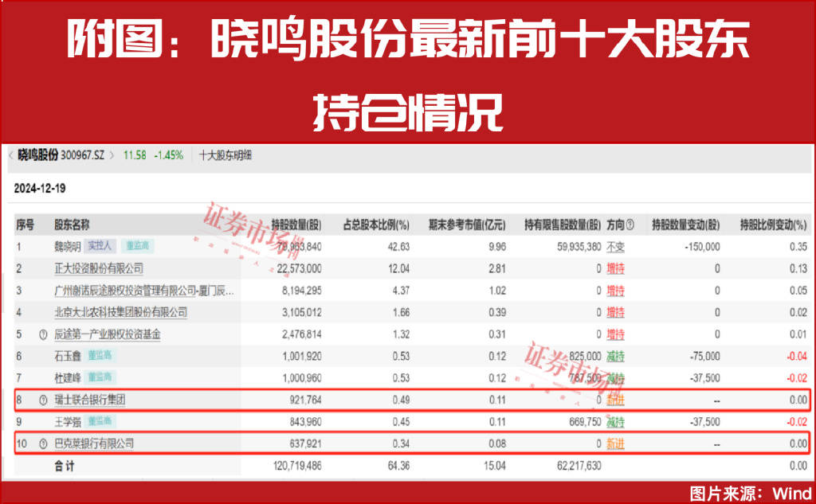816x504 pixels.
Task: Select holding value 8,194,295
Action: coord(302,291)
